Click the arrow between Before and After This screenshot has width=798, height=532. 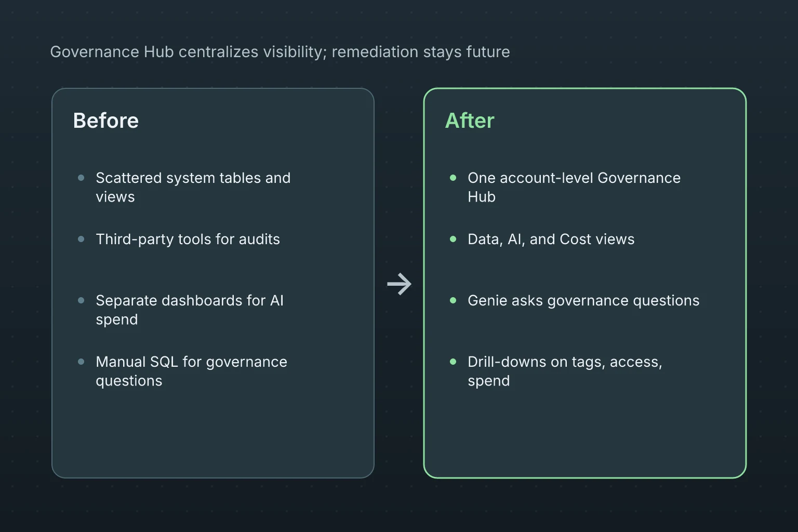399,284
